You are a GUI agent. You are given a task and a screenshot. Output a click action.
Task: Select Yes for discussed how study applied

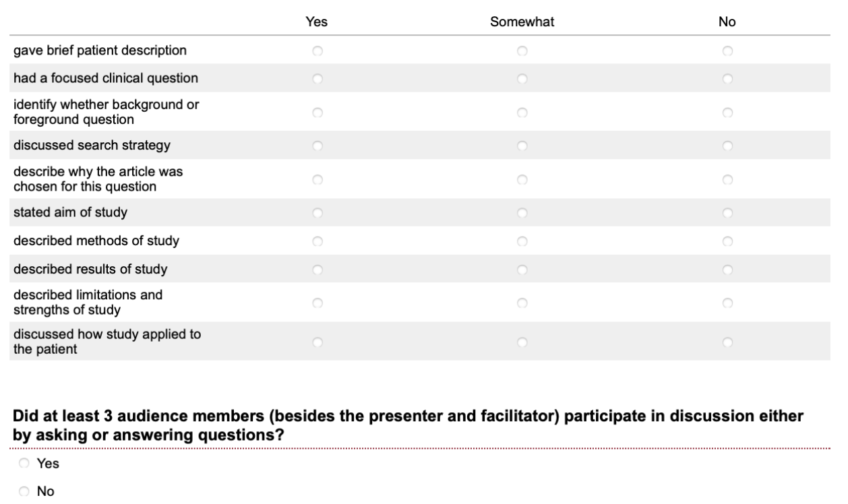pyautogui.click(x=317, y=342)
